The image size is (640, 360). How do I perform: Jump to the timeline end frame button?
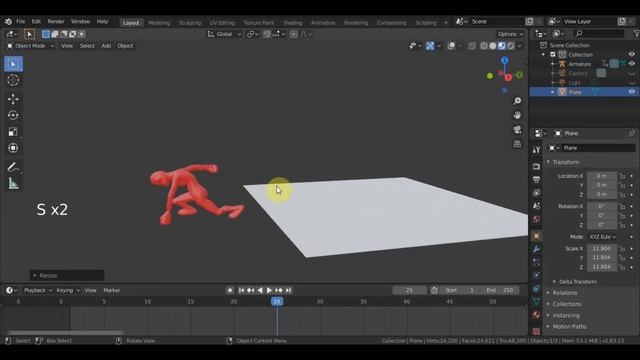coord(289,290)
